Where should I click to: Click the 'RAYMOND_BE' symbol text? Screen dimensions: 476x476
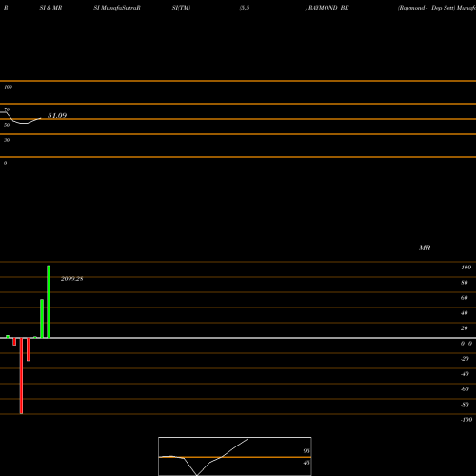tap(328, 8)
